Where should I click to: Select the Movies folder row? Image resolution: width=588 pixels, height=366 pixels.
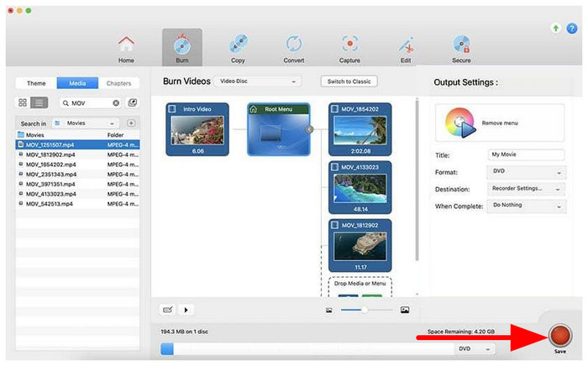(77, 135)
